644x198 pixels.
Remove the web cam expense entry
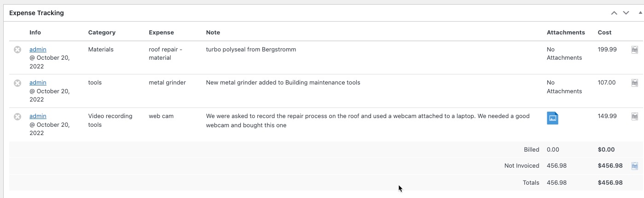pos(17,117)
